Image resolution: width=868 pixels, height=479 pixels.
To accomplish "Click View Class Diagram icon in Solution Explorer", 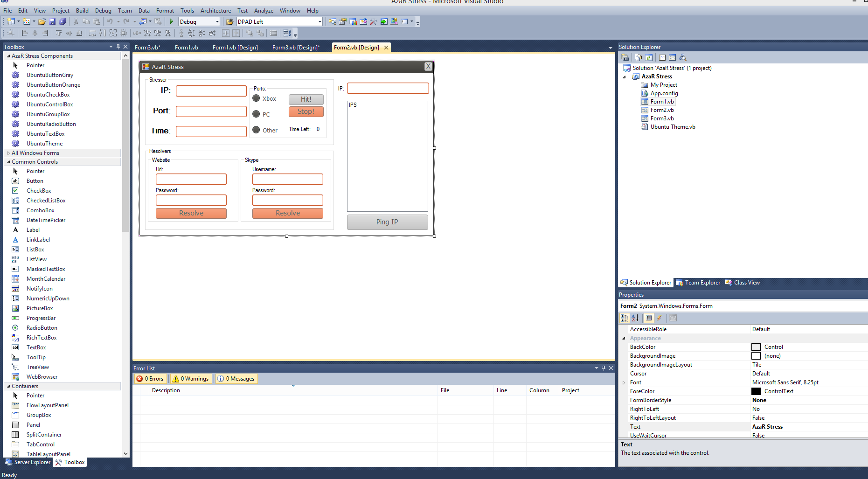I will pyautogui.click(x=683, y=57).
